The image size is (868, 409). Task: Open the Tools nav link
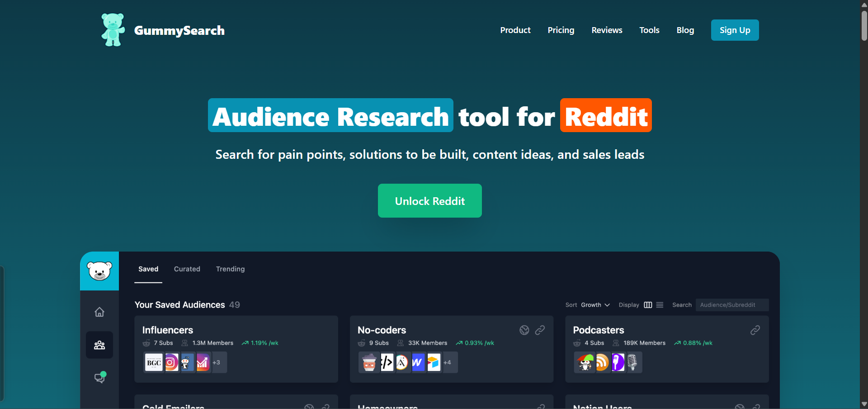coord(650,30)
